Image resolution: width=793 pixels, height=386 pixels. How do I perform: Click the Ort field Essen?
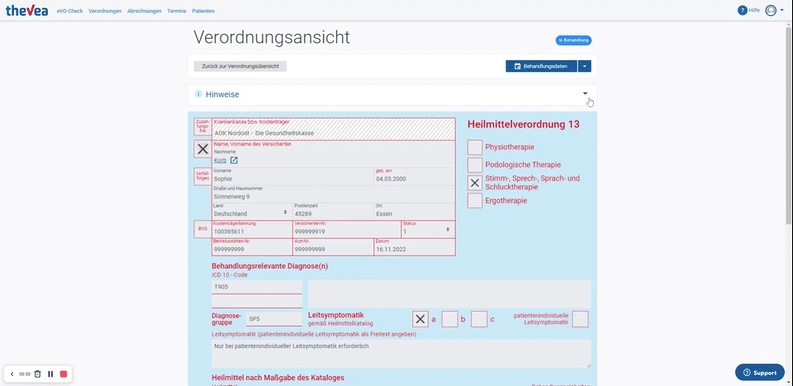[414, 211]
